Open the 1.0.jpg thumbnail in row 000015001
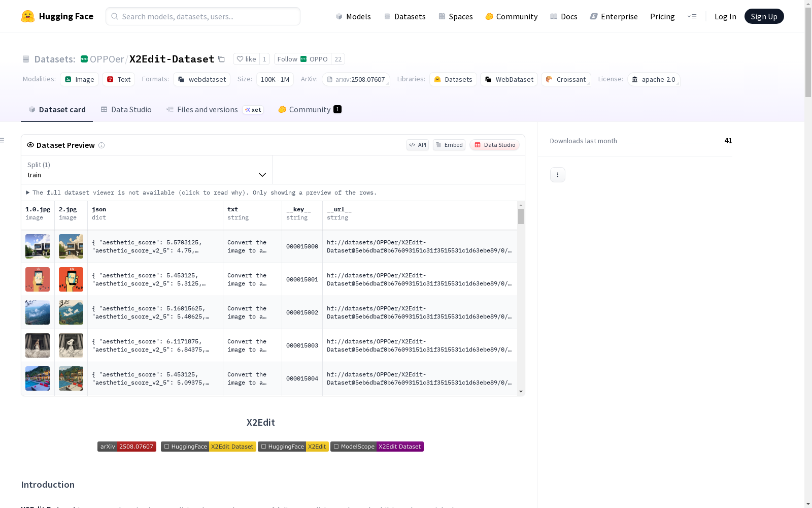Viewport: 812px width, 508px height. 38,279
